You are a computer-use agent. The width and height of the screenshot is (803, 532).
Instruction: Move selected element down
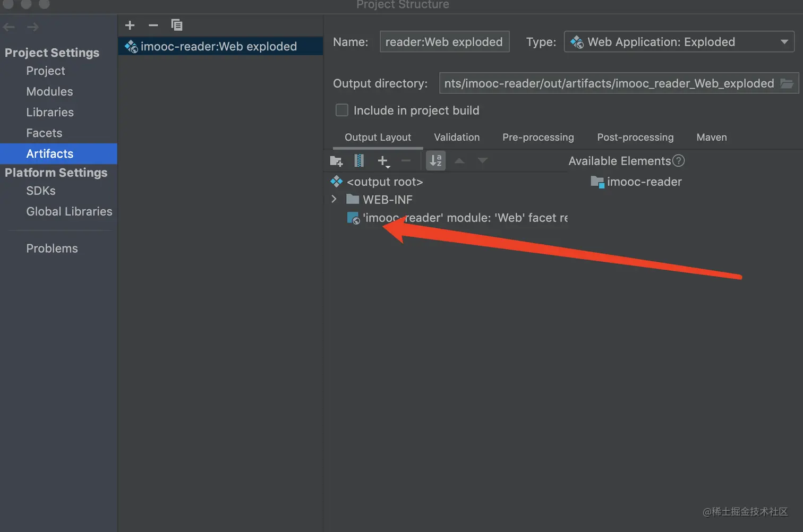pyautogui.click(x=482, y=160)
